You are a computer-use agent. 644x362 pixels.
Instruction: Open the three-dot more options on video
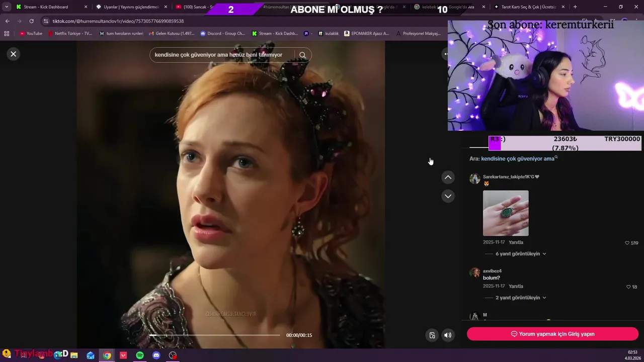pyautogui.click(x=446, y=54)
